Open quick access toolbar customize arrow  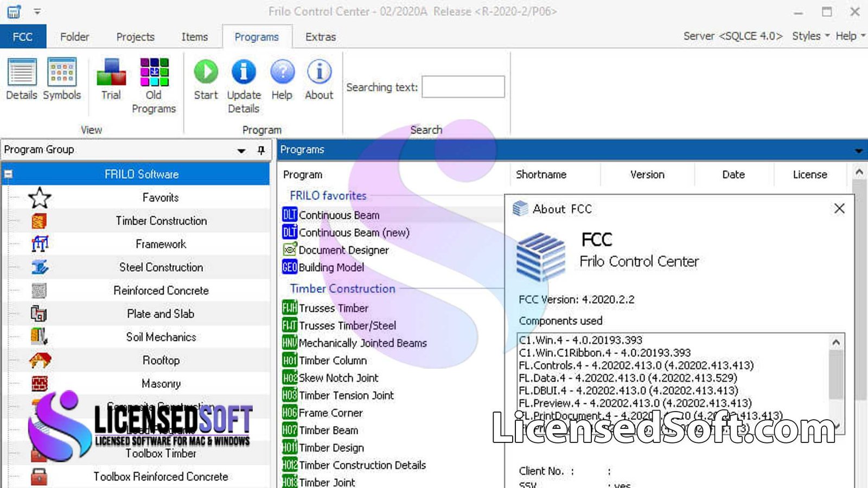point(37,11)
